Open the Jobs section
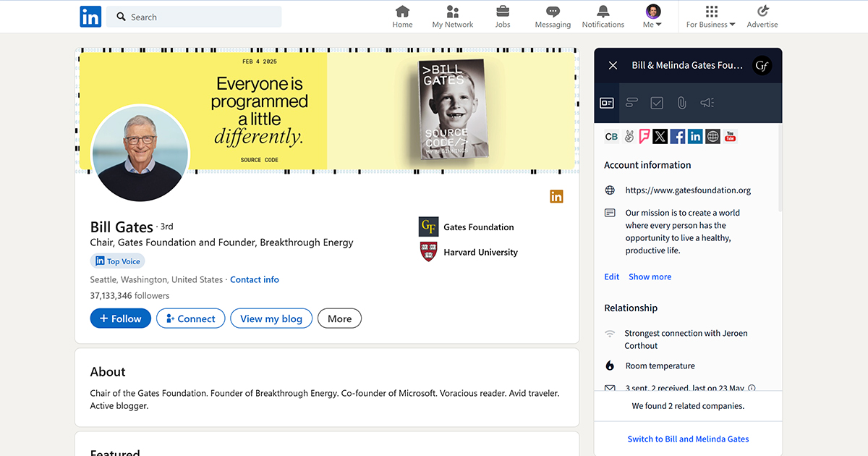 click(503, 17)
